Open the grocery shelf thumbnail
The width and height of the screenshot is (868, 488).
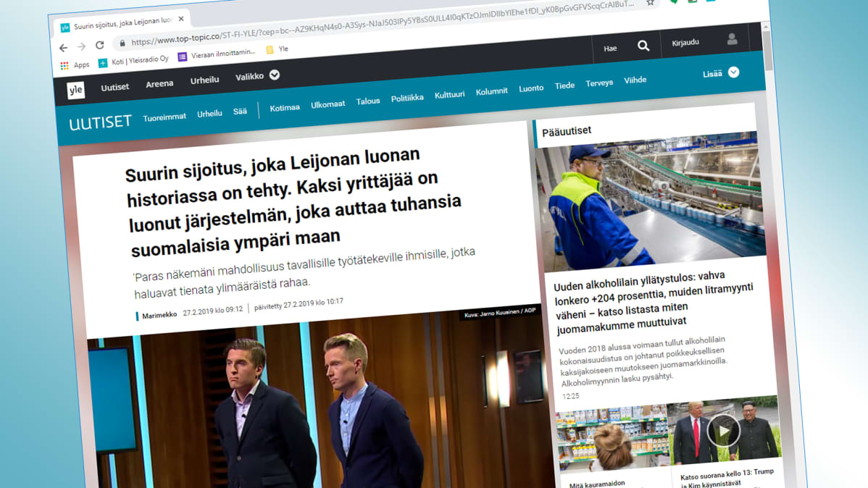pos(612,439)
